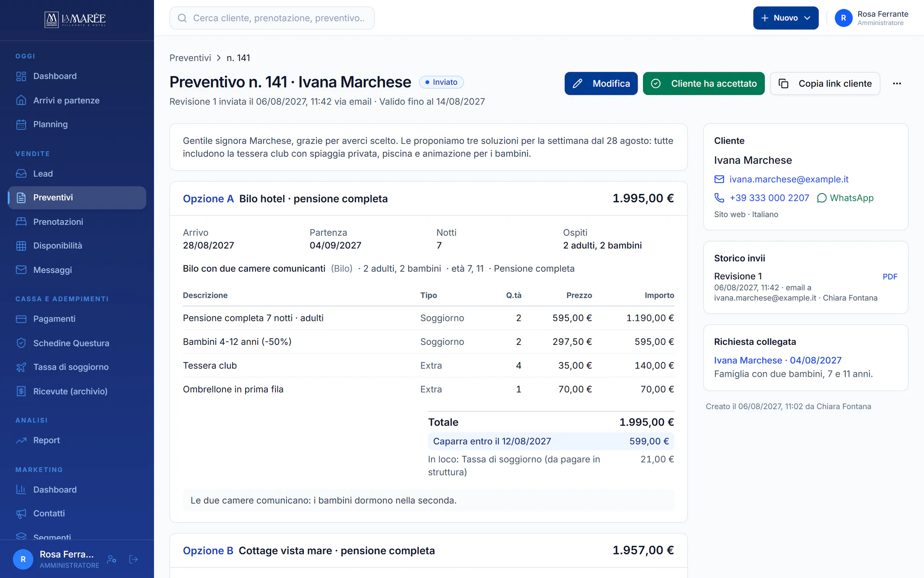This screenshot has height=578, width=924.
Task: Click the La Marèe logo
Action: pos(75,19)
